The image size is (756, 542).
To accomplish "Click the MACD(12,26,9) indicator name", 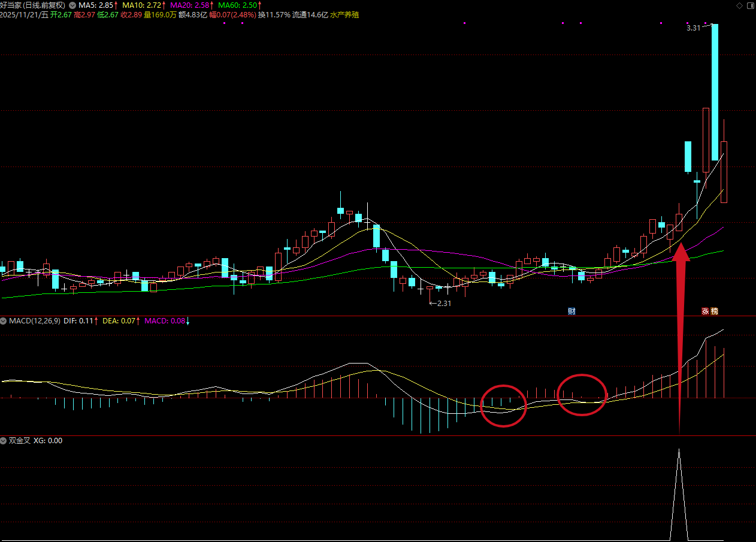I will click(34, 321).
